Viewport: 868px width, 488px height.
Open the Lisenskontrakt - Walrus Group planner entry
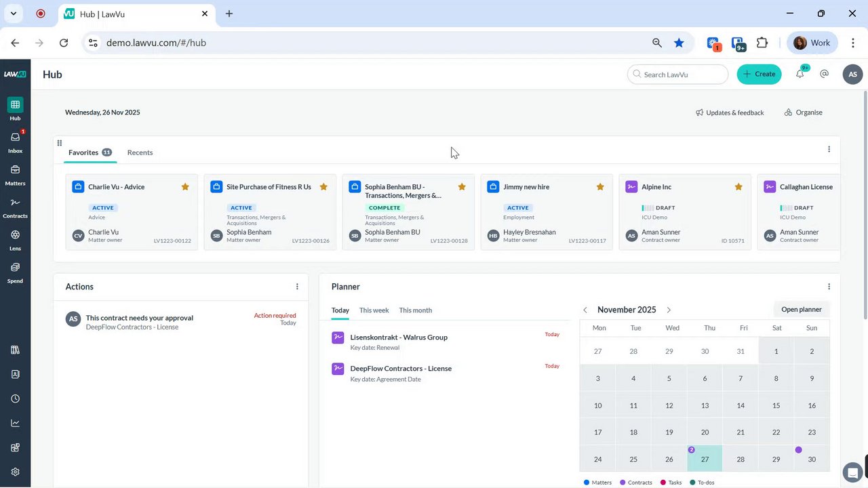click(x=446, y=342)
